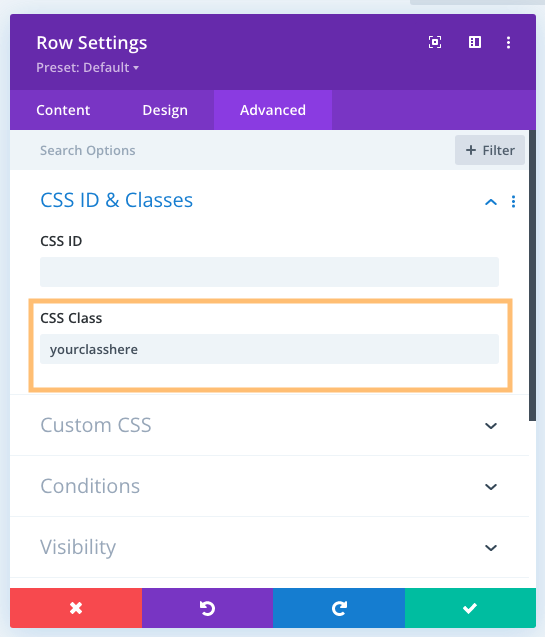Select the Advanced tab

pos(273,110)
